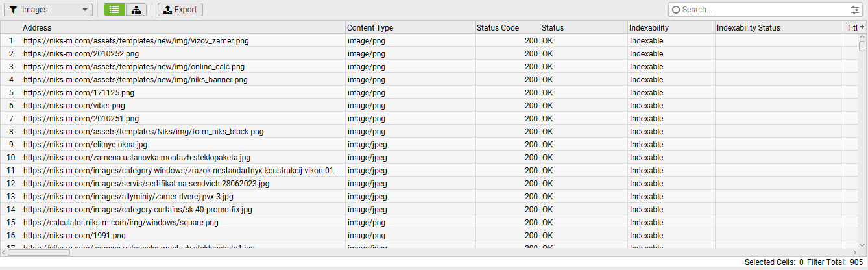Viewport: 868px width, 270px height.
Task: Select the elitnye-okna.jpg image row
Action: click(x=86, y=145)
